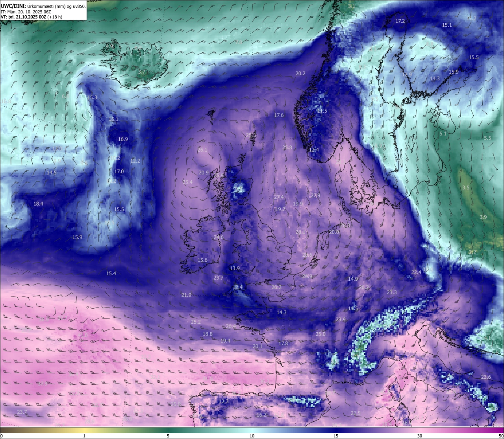The width and height of the screenshot is (504, 439).
Task: Click the 5.5 value on the map
Action: coord(487,138)
